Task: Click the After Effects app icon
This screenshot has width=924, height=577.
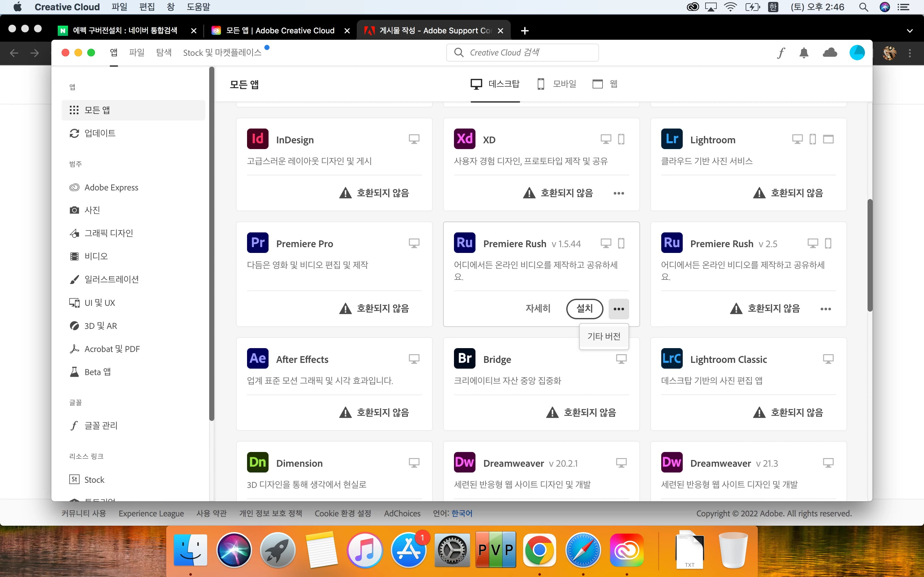Action: [258, 358]
